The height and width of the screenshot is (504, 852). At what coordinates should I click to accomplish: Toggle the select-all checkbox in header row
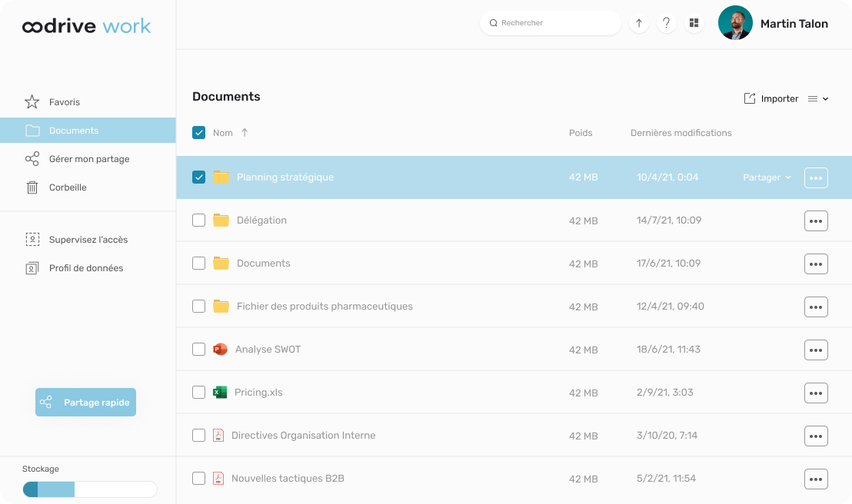pos(198,132)
